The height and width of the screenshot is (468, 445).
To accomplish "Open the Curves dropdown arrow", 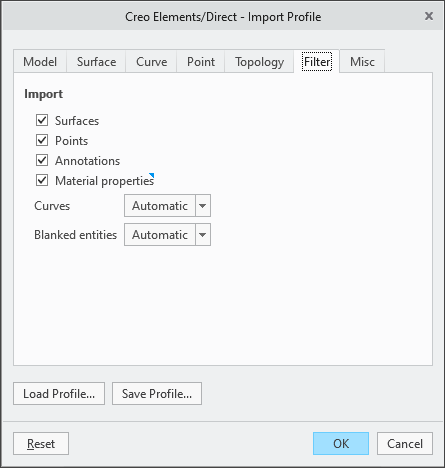I will [203, 206].
